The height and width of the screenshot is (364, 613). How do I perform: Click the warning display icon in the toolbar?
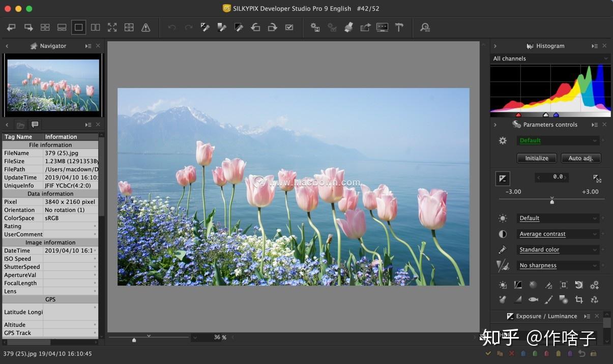[146, 27]
